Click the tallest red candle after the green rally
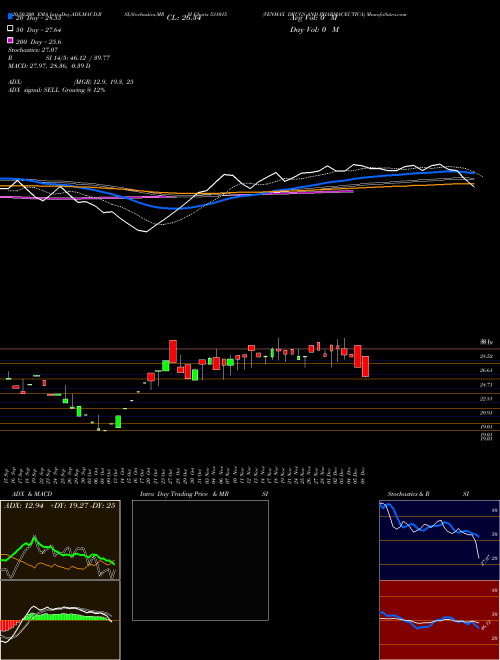This screenshot has width=500, height=660. point(173,351)
